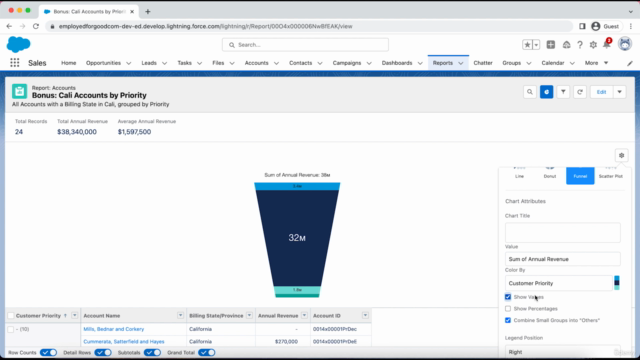
Task: Open the Calendar tab
Action: pyautogui.click(x=553, y=63)
